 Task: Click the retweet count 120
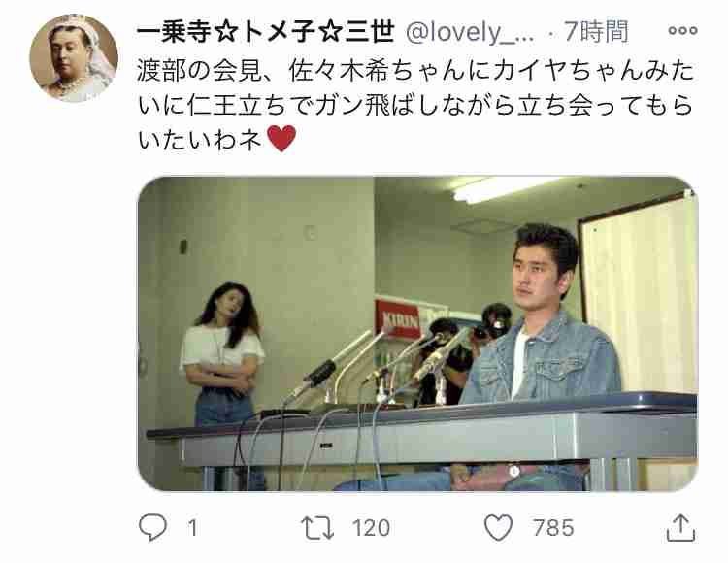point(371,528)
